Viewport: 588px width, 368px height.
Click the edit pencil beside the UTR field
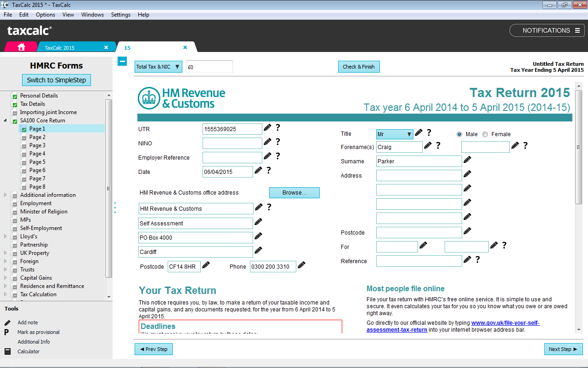click(268, 127)
